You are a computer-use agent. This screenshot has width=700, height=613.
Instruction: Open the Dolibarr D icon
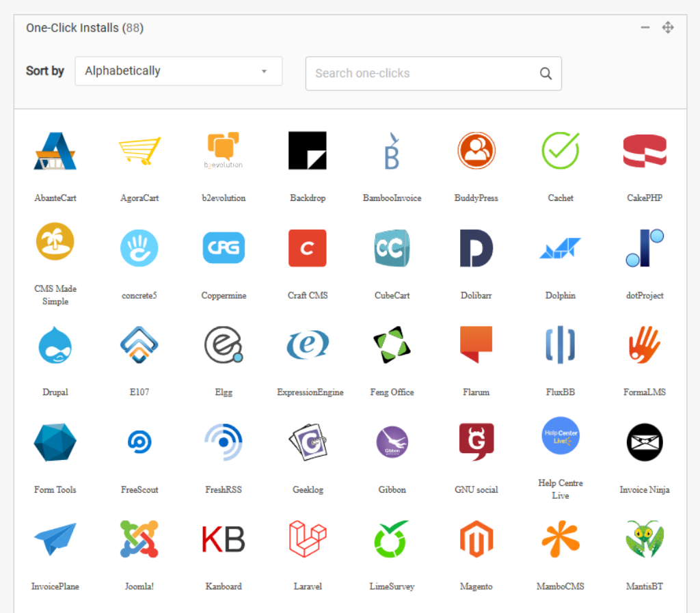point(476,248)
